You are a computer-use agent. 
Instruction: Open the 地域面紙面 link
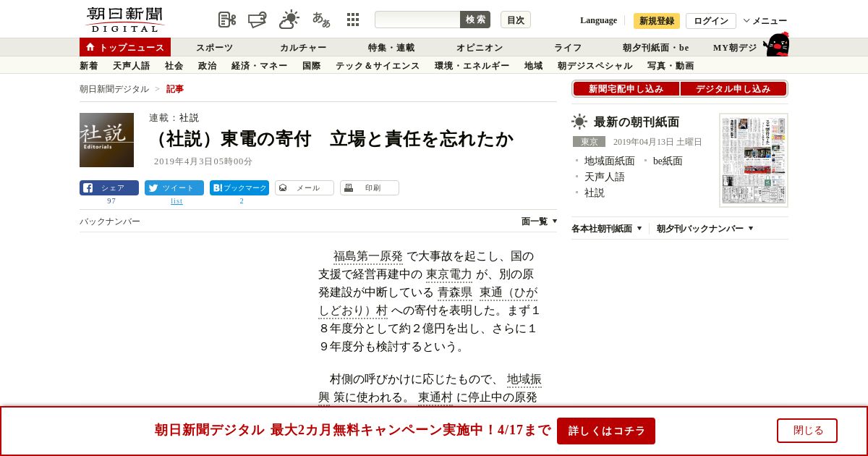coord(610,161)
